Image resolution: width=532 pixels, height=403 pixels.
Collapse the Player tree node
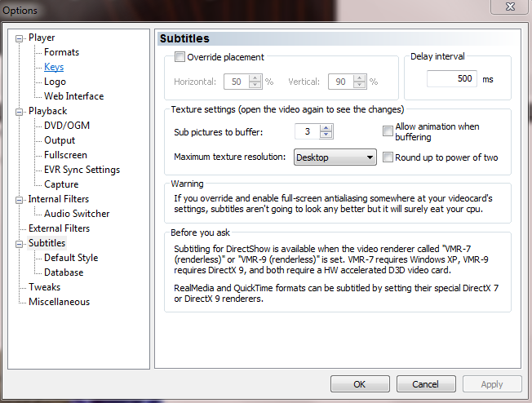(x=19, y=38)
